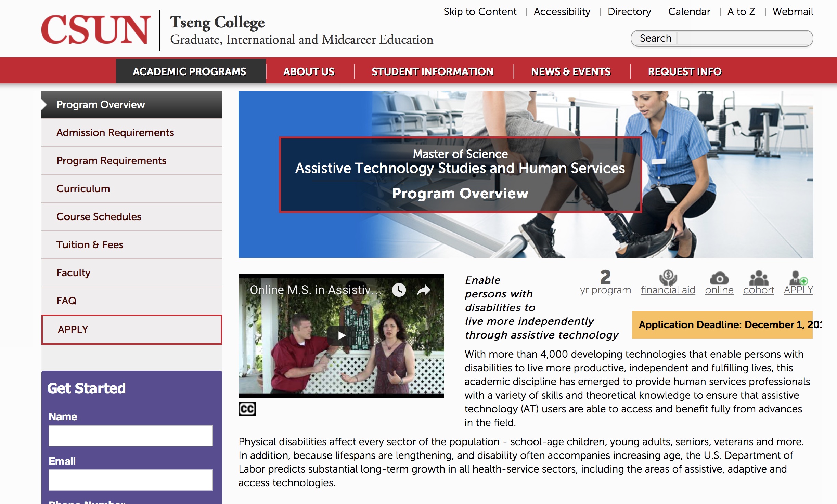837x504 pixels.
Task: Open Tuition & Fees sidebar link
Action: [90, 245]
